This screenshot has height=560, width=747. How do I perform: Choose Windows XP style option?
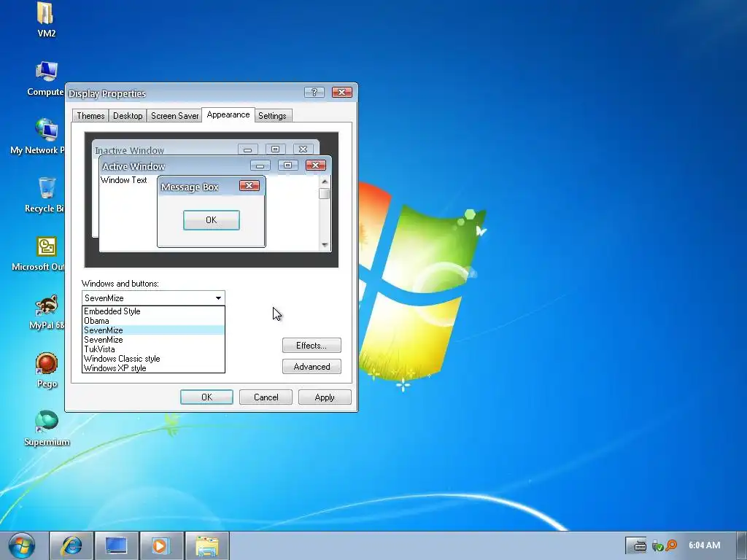coord(153,368)
